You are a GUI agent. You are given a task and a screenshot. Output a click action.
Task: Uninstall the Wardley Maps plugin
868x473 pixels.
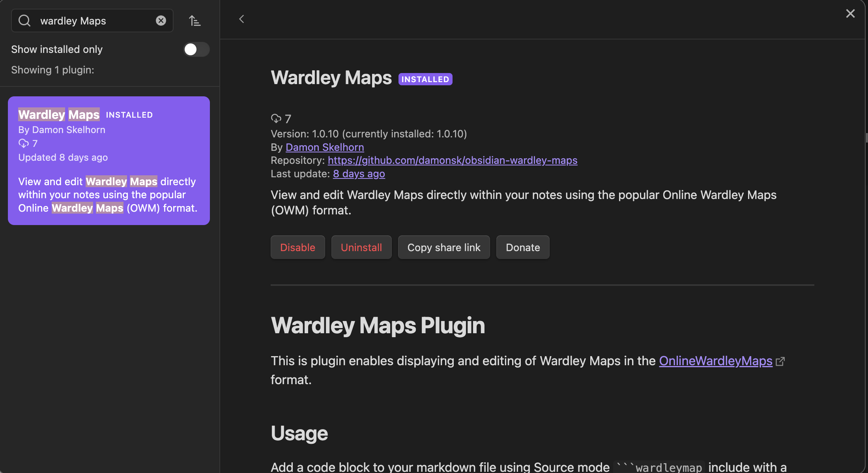click(361, 248)
